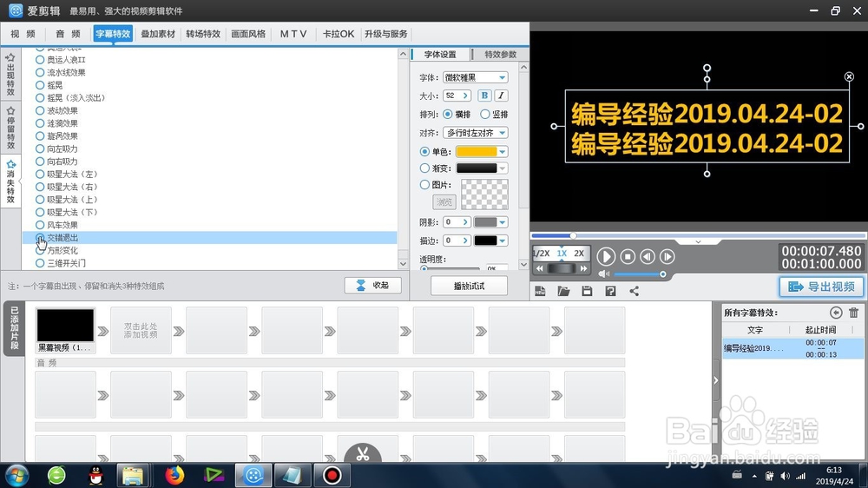Open Firefox from the taskbar

(x=174, y=475)
